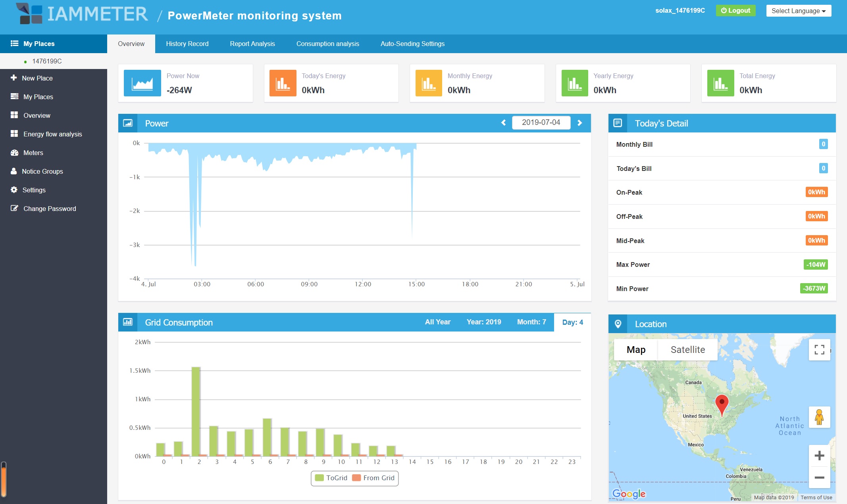Select Month: 7 in Grid Consumption
Image resolution: width=847 pixels, height=504 pixels.
coord(531,322)
